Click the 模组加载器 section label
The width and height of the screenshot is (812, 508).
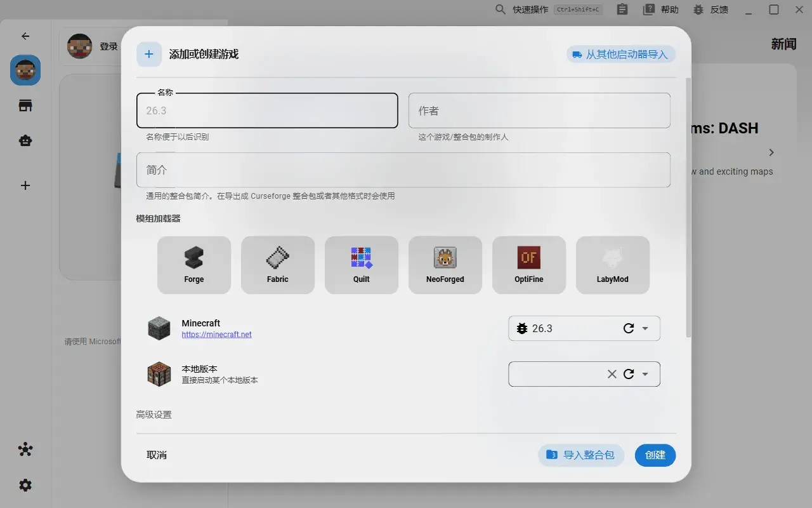coord(158,218)
